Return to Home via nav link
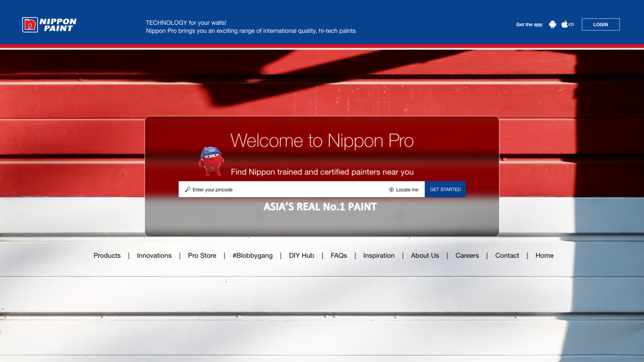 pos(544,255)
